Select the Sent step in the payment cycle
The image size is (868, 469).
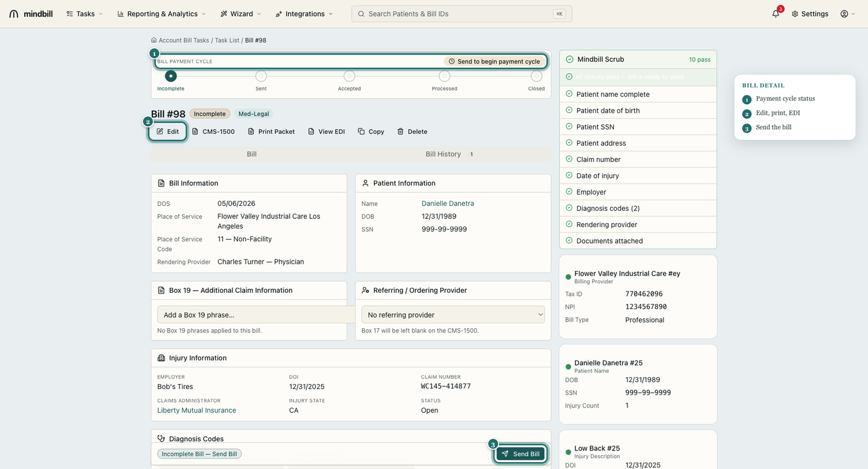(261, 76)
